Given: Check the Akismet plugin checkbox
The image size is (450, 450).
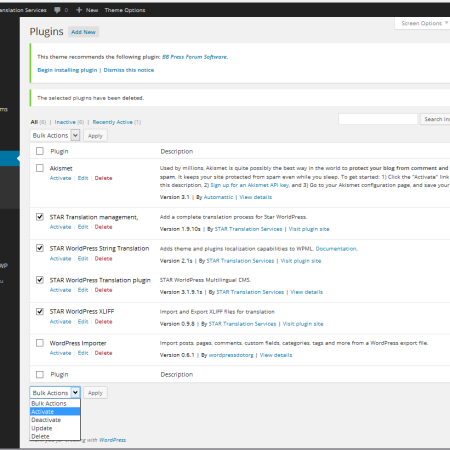Looking at the screenshot, I should (x=40, y=168).
